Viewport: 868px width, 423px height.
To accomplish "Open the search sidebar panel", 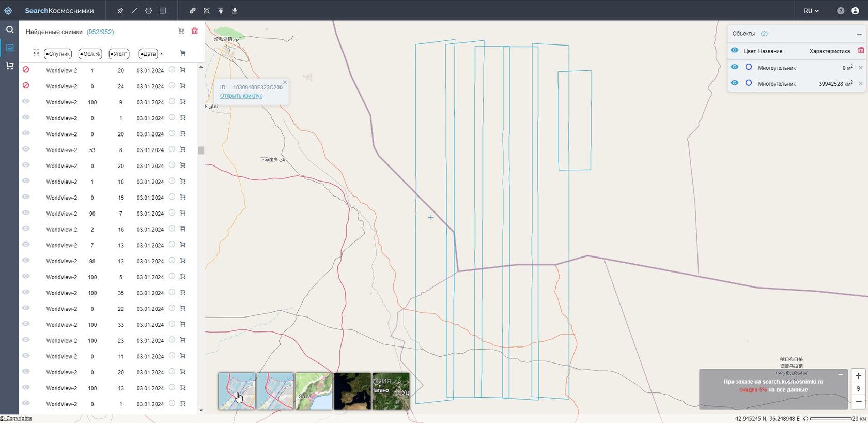I will pos(9,29).
